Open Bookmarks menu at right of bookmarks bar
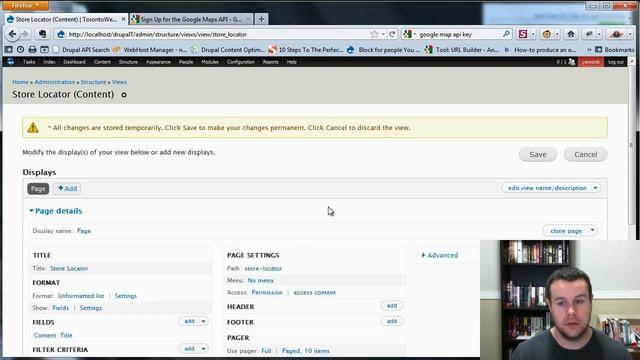The height and width of the screenshot is (360, 640). coord(615,50)
